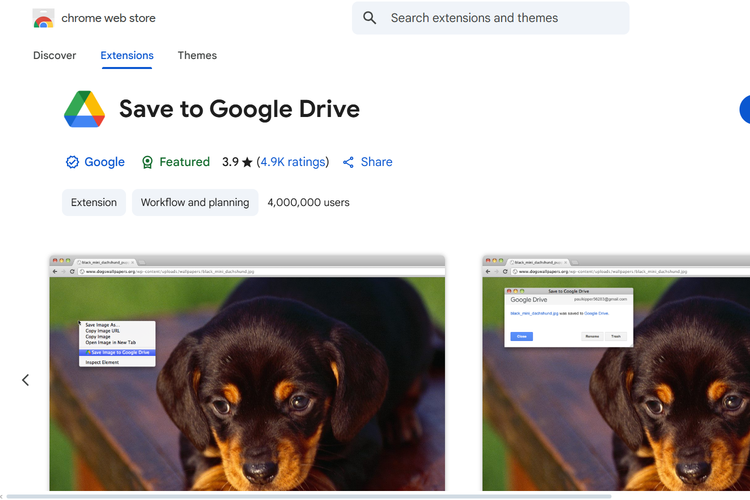Click the Google Drive extension logo
Screen dimensions: 750x500
coord(85,109)
